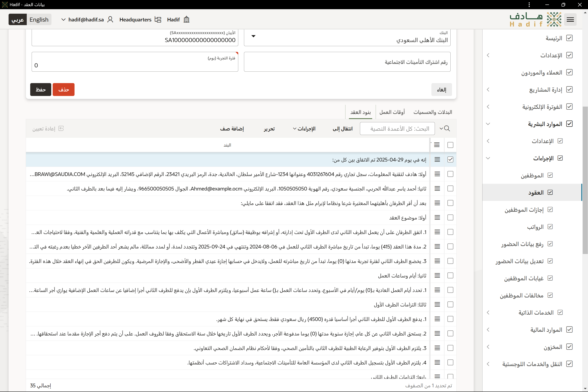Open row menu for '1. تحدد أيام العمل'
Image resolution: width=588 pixels, height=392 pixels.
(x=437, y=290)
